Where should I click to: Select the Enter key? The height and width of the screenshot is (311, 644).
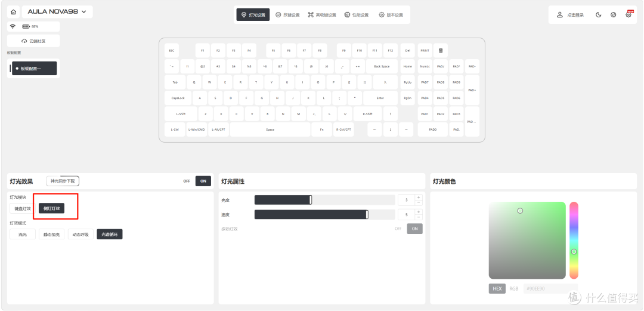tap(380, 98)
